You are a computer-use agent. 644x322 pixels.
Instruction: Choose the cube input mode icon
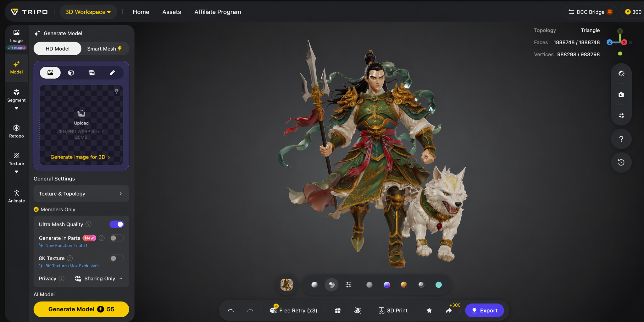coord(71,73)
